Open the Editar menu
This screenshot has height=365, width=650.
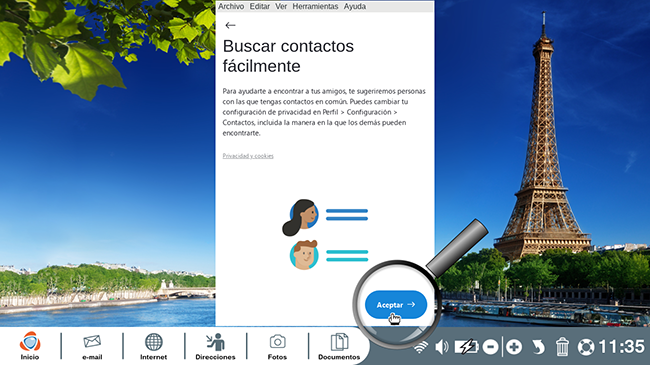[260, 6]
